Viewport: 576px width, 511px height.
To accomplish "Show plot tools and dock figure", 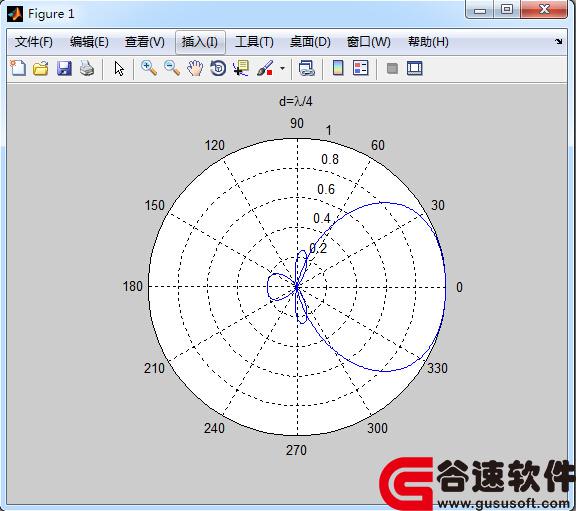I will pos(415,68).
